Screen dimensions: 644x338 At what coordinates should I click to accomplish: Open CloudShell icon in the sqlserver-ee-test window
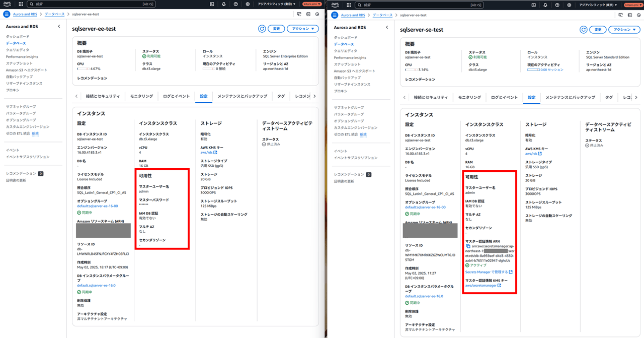coord(212,4)
